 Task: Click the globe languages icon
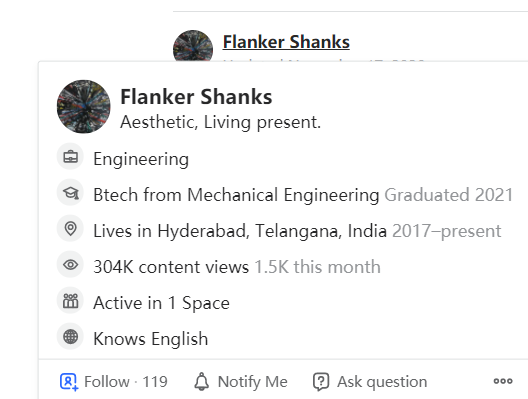click(70, 337)
